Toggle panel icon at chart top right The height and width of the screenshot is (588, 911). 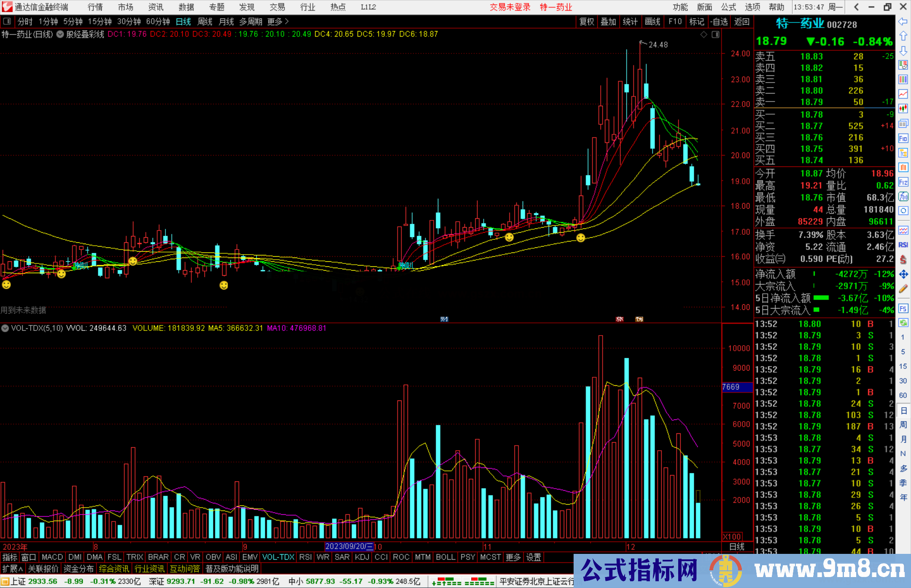[716, 35]
